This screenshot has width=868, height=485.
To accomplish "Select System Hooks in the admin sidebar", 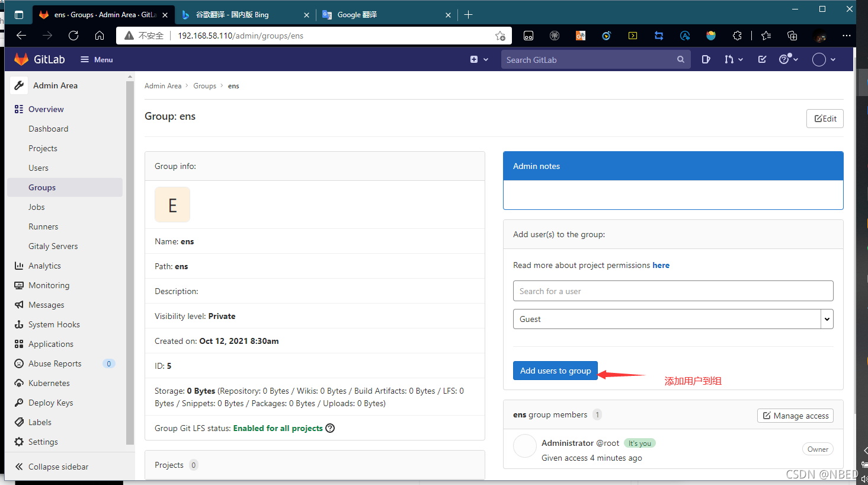I will click(x=54, y=324).
